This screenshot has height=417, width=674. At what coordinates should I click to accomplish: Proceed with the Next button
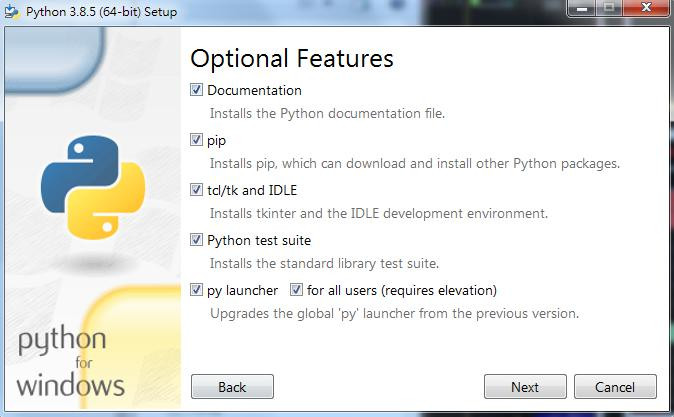[x=525, y=387]
